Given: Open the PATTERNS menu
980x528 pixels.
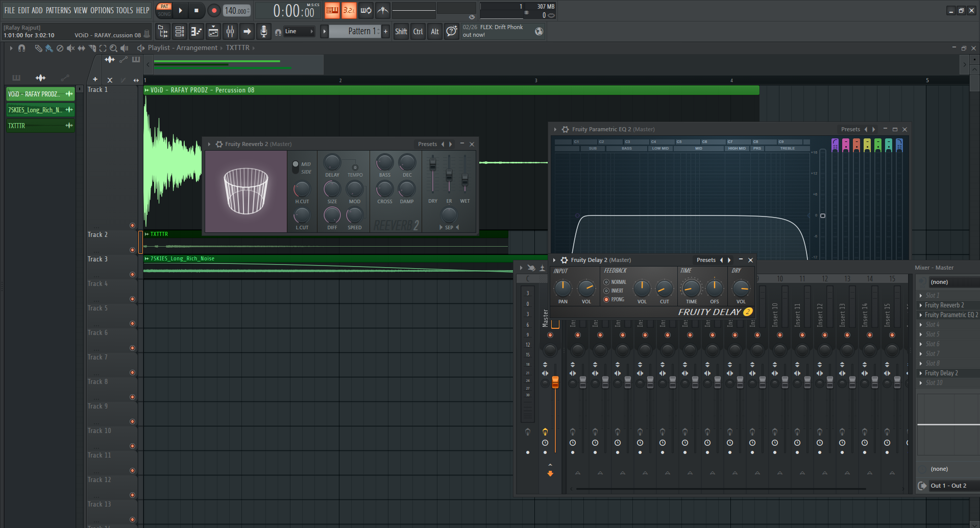Looking at the screenshot, I should tap(58, 10).
